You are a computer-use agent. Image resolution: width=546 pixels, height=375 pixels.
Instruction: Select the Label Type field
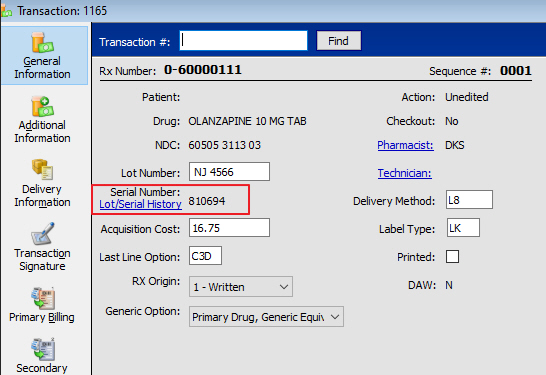463,228
